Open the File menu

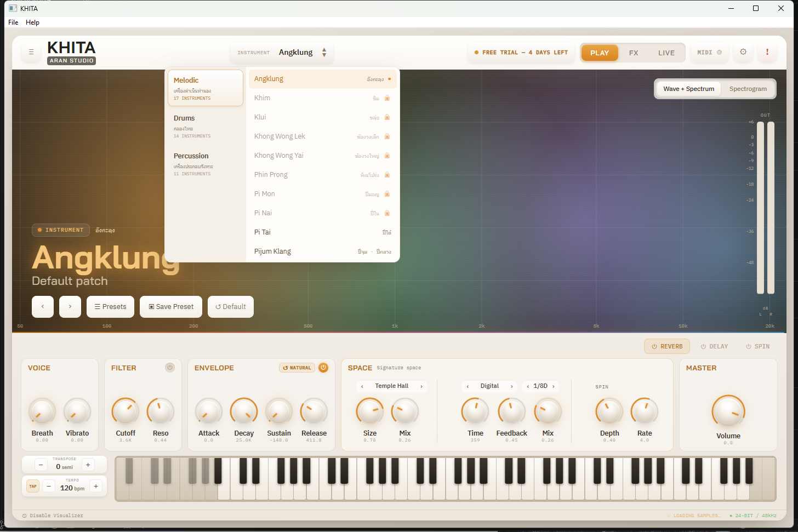coord(13,22)
